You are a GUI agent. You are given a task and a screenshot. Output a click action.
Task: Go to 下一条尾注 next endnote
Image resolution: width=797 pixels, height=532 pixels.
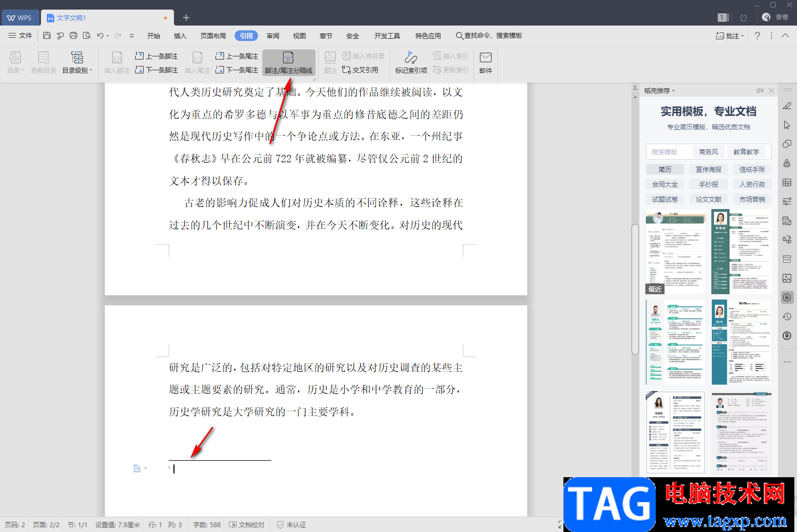(x=237, y=70)
